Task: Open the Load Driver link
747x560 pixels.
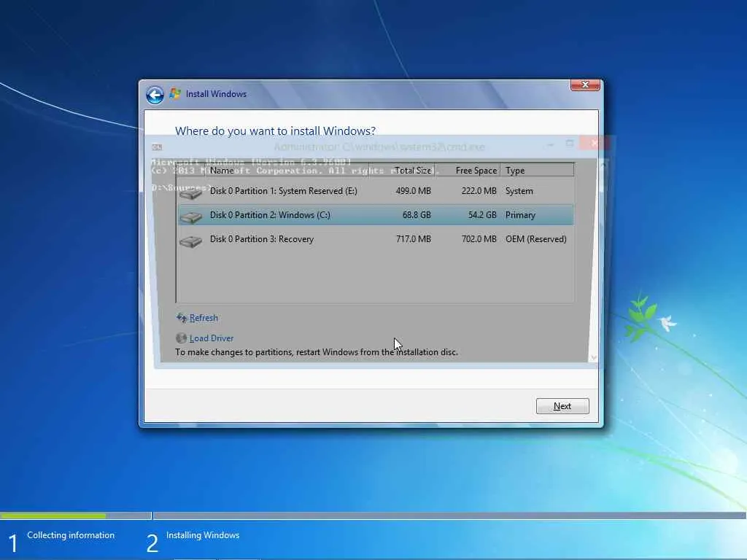Action: tap(212, 338)
